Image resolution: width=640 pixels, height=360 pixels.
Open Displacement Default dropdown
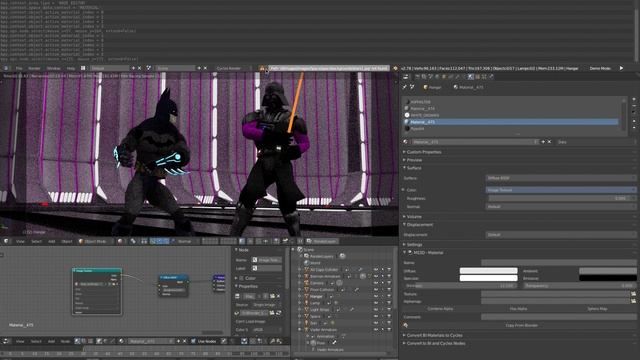[560, 235]
